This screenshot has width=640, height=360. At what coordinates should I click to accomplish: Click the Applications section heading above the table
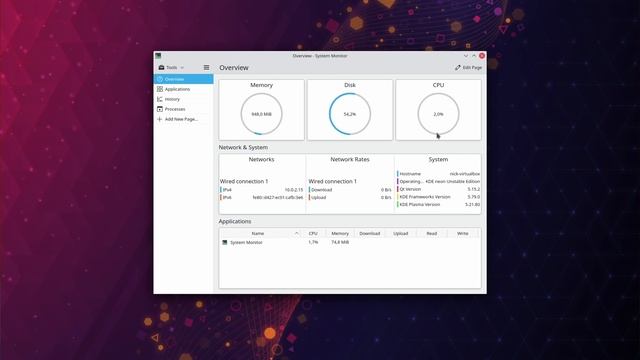click(235, 221)
